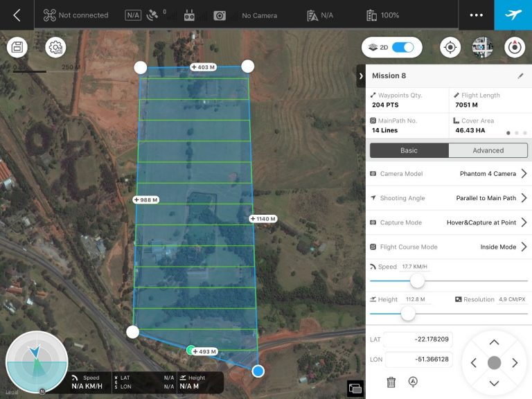The height and width of the screenshot is (399, 532).
Task: Tap the N/A M height readout
Action: 189,386
